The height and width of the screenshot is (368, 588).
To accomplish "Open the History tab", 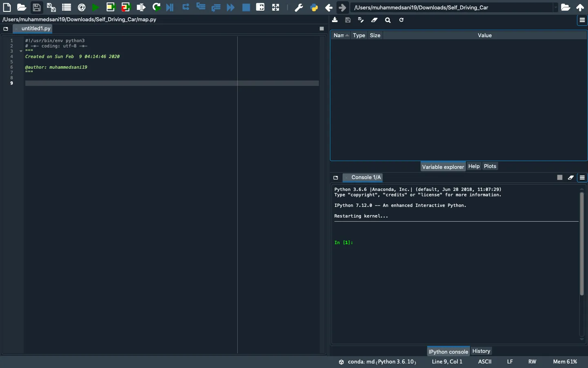I will [x=481, y=351].
